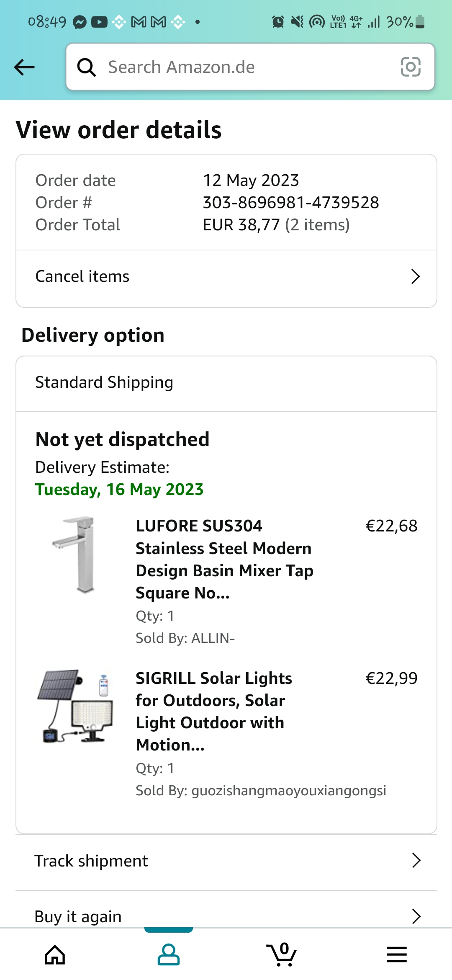
Task: Click the Search Amazon.de input field
Action: point(247,67)
